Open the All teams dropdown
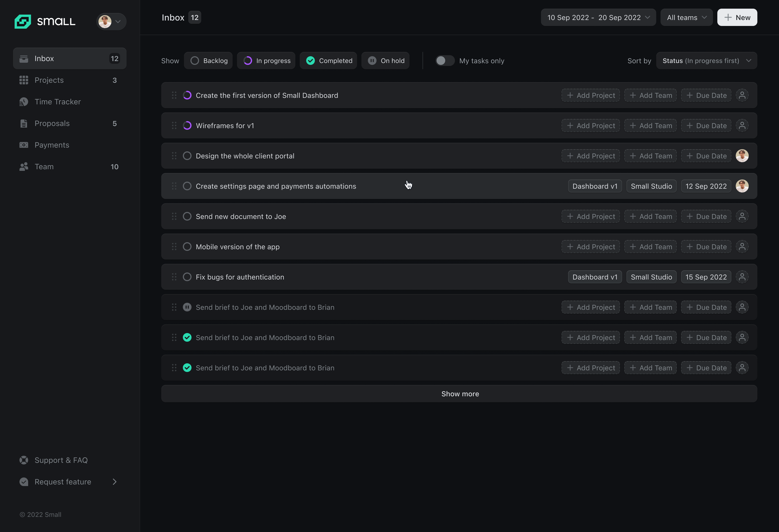Image resolution: width=779 pixels, height=532 pixels. pos(686,17)
